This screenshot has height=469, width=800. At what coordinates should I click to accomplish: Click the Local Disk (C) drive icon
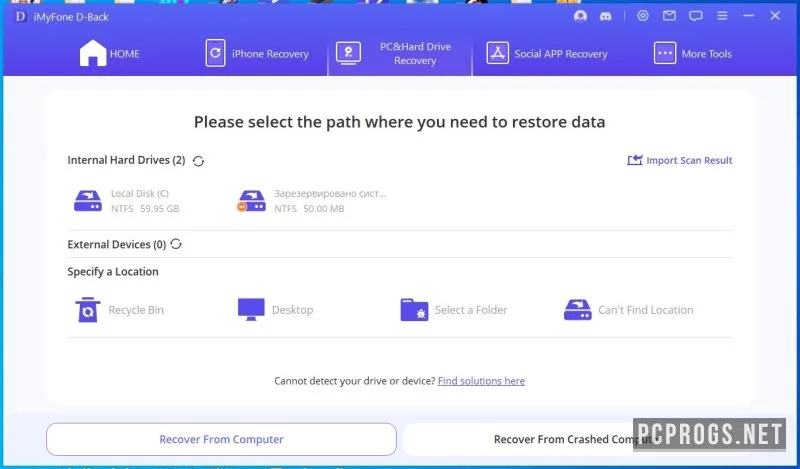coord(88,201)
